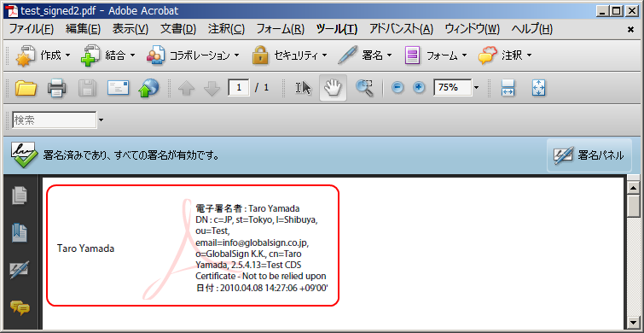
Task: Select the text selection tool
Action: point(303,88)
